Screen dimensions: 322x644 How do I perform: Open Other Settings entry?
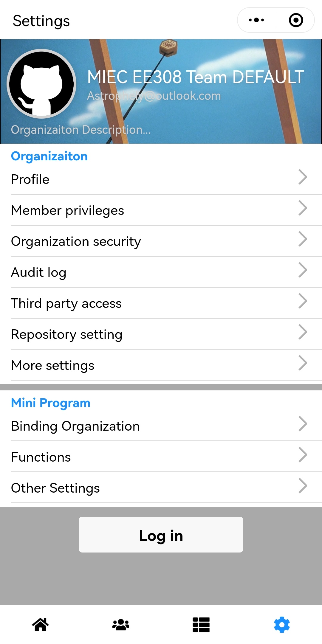pos(55,488)
